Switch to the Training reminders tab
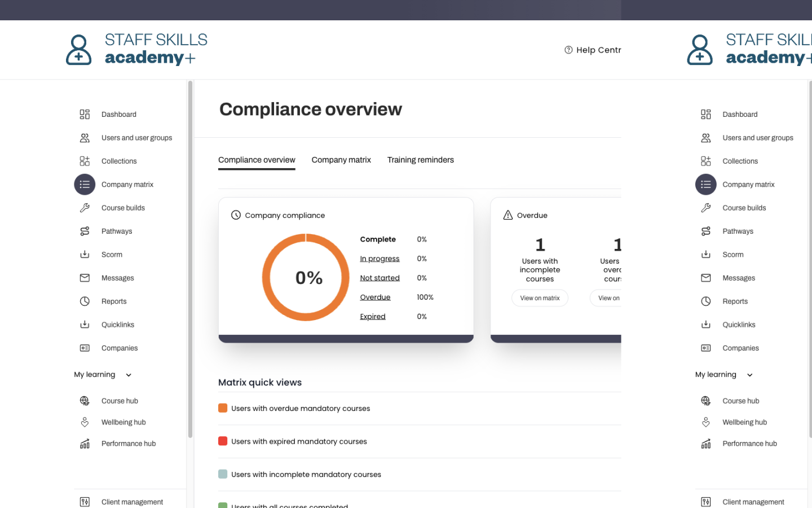The height and width of the screenshot is (508, 812). tap(421, 160)
